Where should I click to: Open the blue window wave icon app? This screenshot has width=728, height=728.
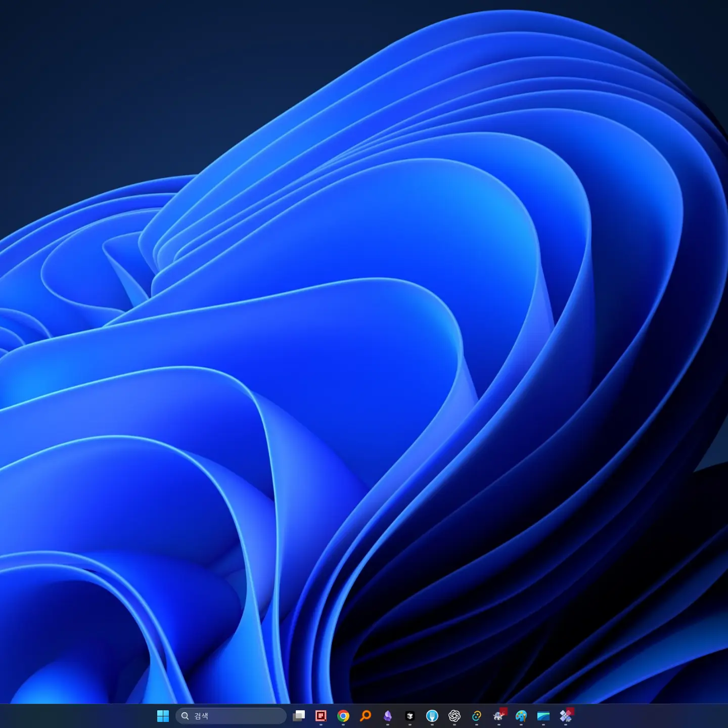coord(543,715)
